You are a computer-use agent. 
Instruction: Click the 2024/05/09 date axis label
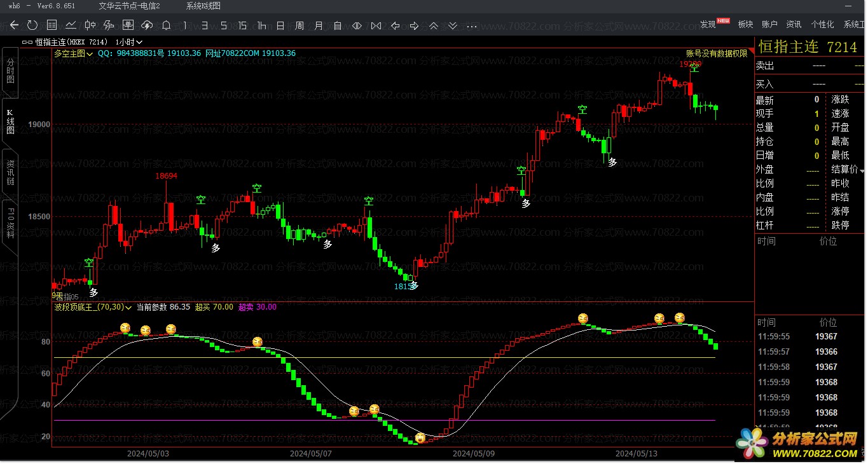pos(474,453)
